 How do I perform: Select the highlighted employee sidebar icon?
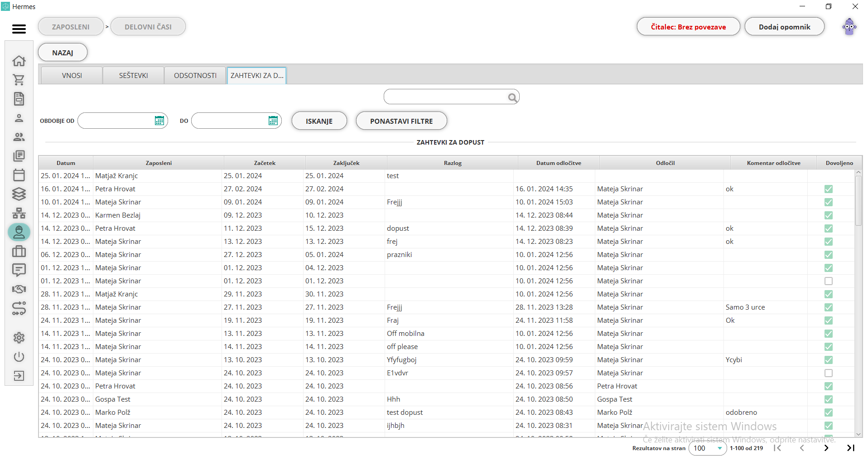[x=19, y=232]
